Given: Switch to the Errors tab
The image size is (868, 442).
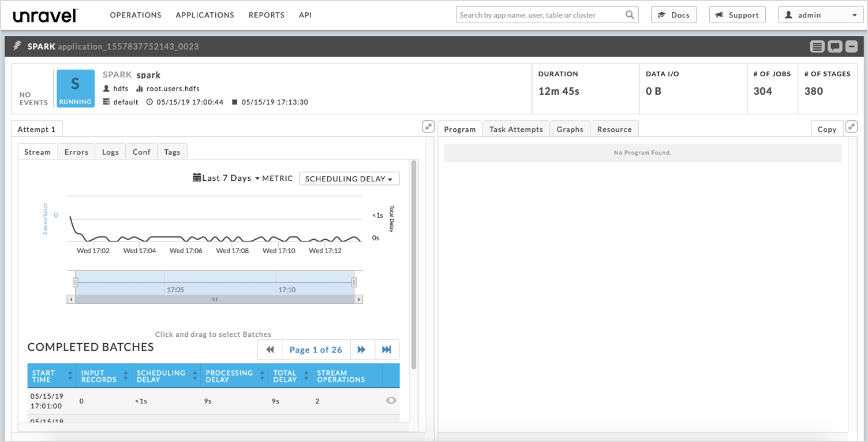Looking at the screenshot, I should [x=76, y=152].
